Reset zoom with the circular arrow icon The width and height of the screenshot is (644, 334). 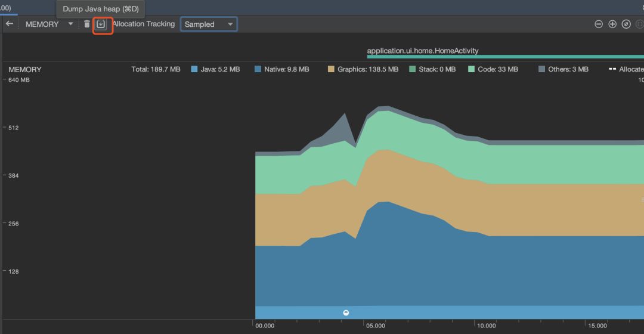click(626, 24)
